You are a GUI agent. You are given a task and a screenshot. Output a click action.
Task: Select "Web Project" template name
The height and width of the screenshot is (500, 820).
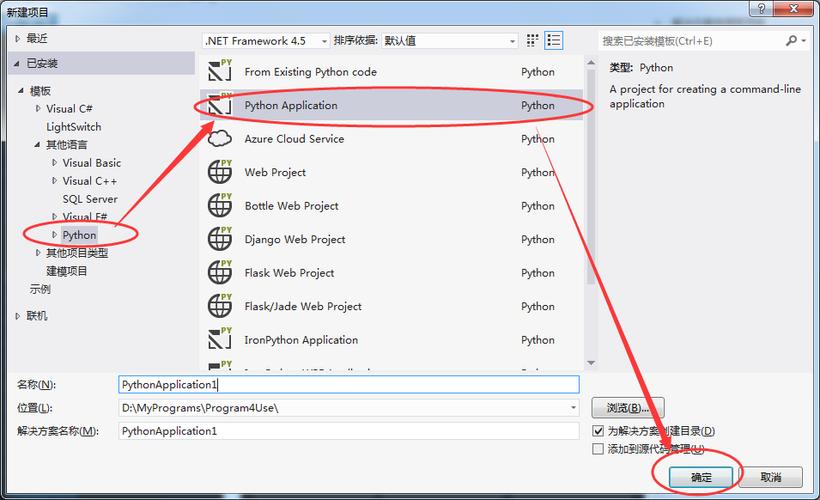[275, 172]
